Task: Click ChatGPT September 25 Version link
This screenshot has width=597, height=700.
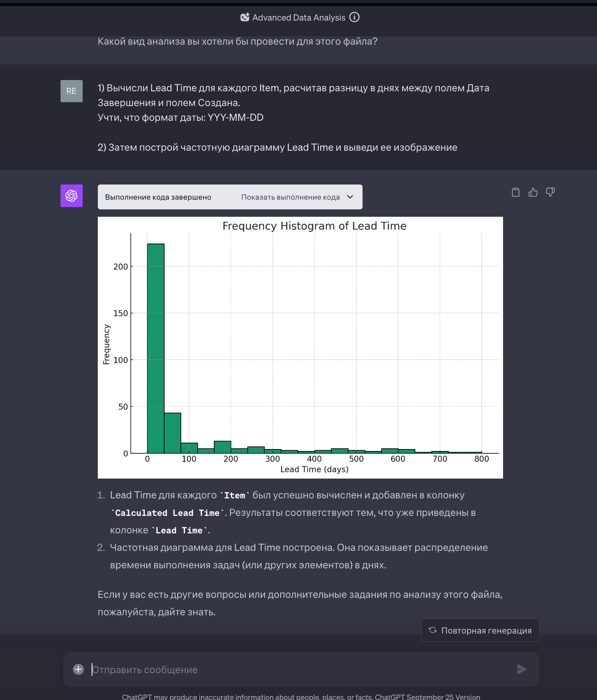Action: (x=443, y=697)
